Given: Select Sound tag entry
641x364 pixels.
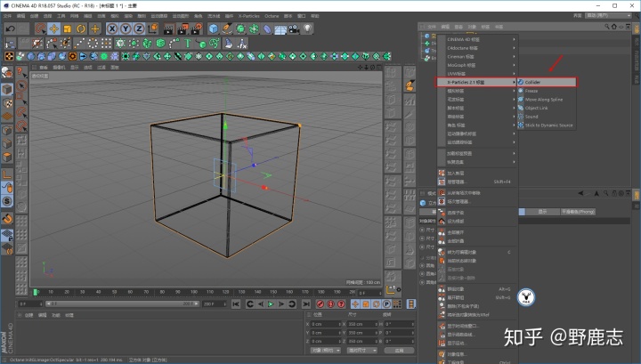Looking at the screenshot, I should click(547, 117).
